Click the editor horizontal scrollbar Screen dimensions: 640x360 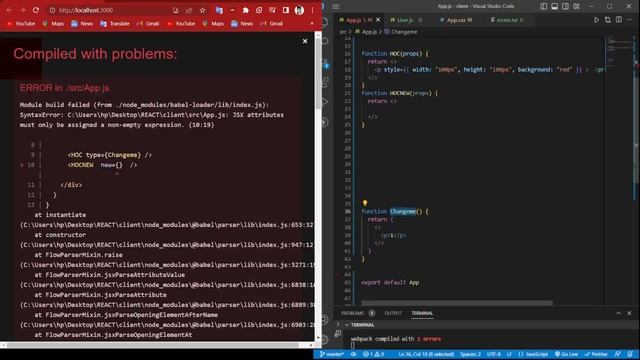click(x=457, y=303)
